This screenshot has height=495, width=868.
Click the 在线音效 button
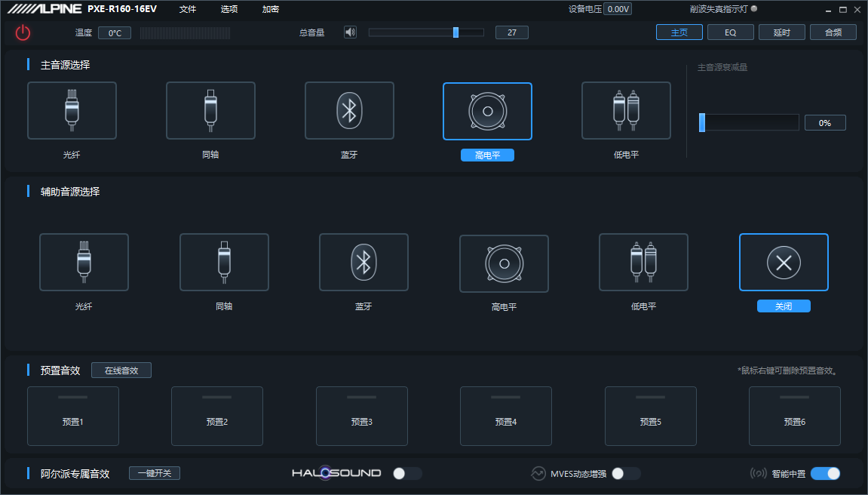121,370
